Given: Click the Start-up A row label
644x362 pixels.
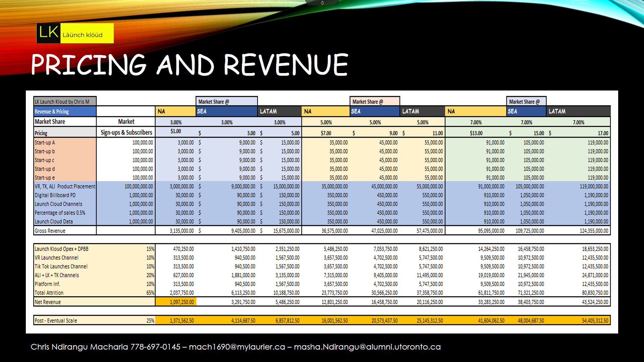Looking at the screenshot, I should coord(45,142).
